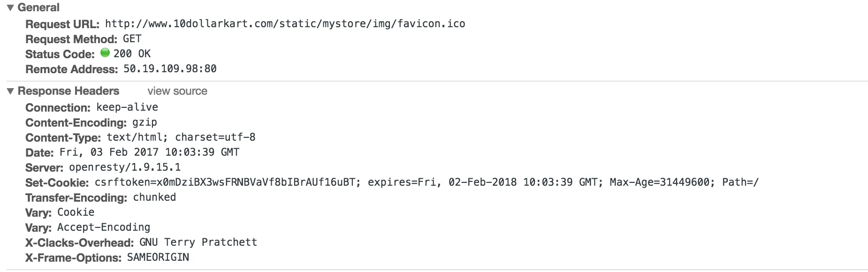Select the gzip Content-Encoding value
Screen dimensions: 868x272
(145, 122)
